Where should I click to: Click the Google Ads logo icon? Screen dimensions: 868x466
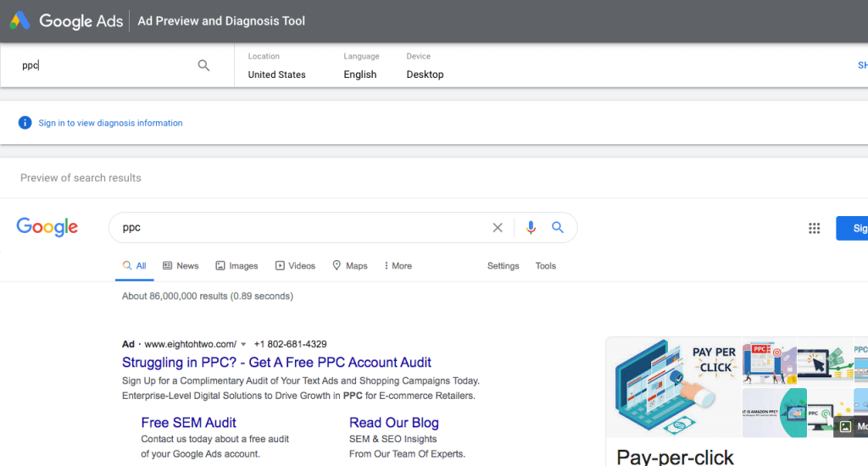[20, 20]
